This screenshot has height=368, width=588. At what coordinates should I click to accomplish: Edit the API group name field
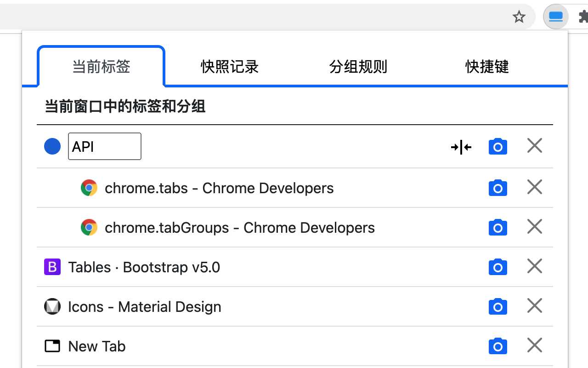coord(105,147)
